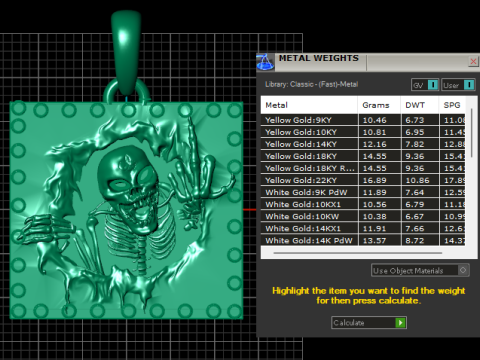
Task: Select the Yellow Gold:18KY R... row
Action: [x=363, y=168]
